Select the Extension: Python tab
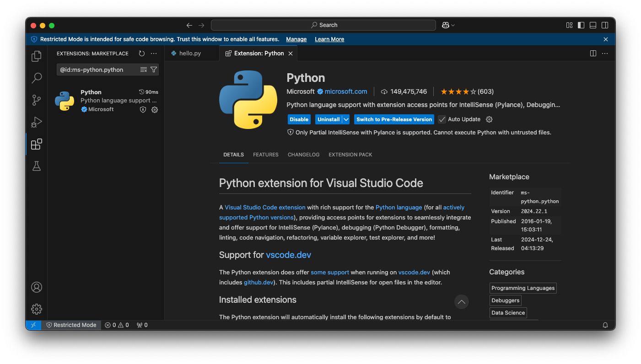 pos(259,54)
